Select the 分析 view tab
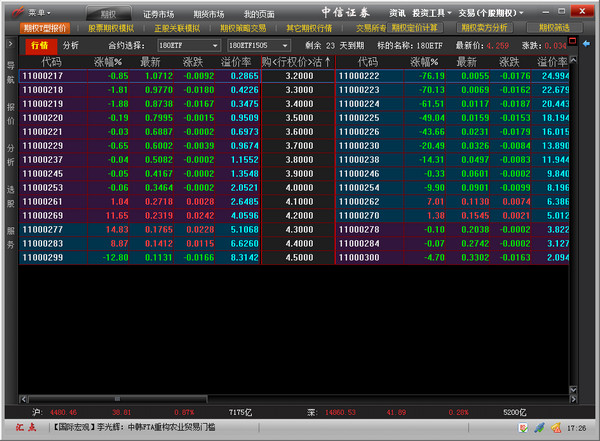The width and height of the screenshot is (600, 441). 71,45
